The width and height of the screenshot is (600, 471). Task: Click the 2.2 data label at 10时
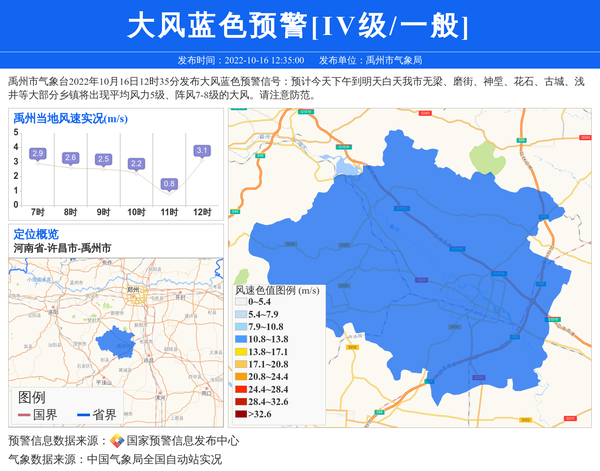point(136,164)
